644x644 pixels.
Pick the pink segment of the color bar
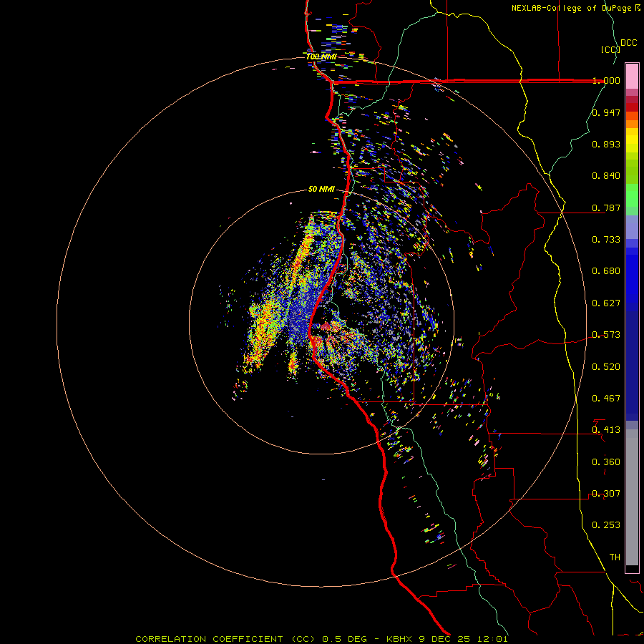tap(632, 77)
